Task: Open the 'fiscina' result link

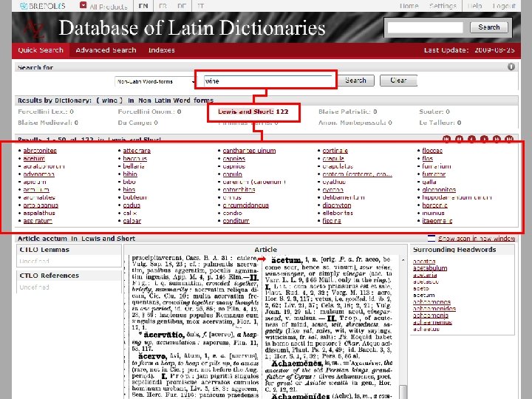Action: (x=332, y=221)
